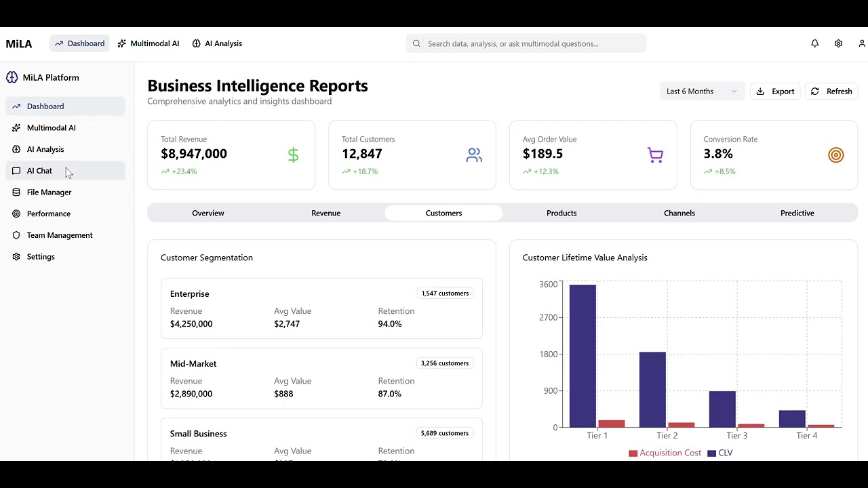This screenshot has width=868, height=488.
Task: Open the Last 6 Months dropdown
Action: click(x=702, y=91)
